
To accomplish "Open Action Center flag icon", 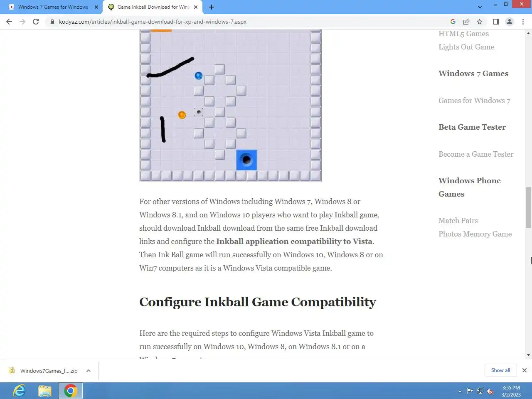I will point(470,391).
